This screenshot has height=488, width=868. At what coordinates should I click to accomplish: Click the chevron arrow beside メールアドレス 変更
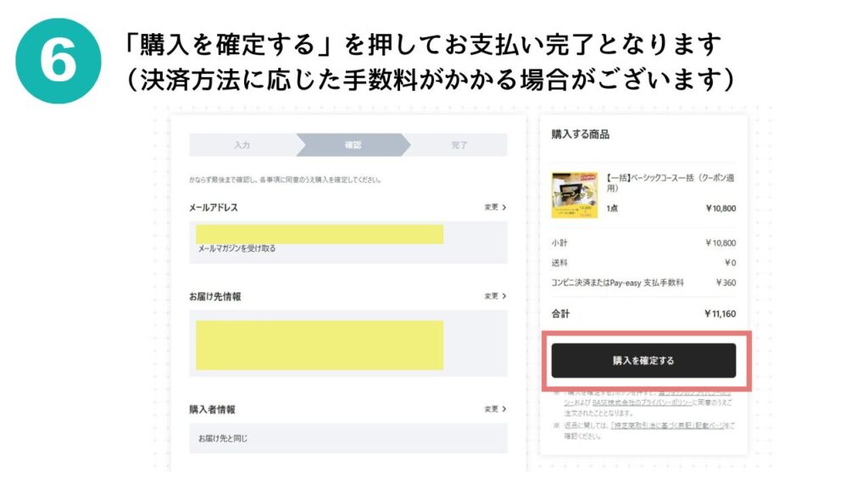point(504,207)
